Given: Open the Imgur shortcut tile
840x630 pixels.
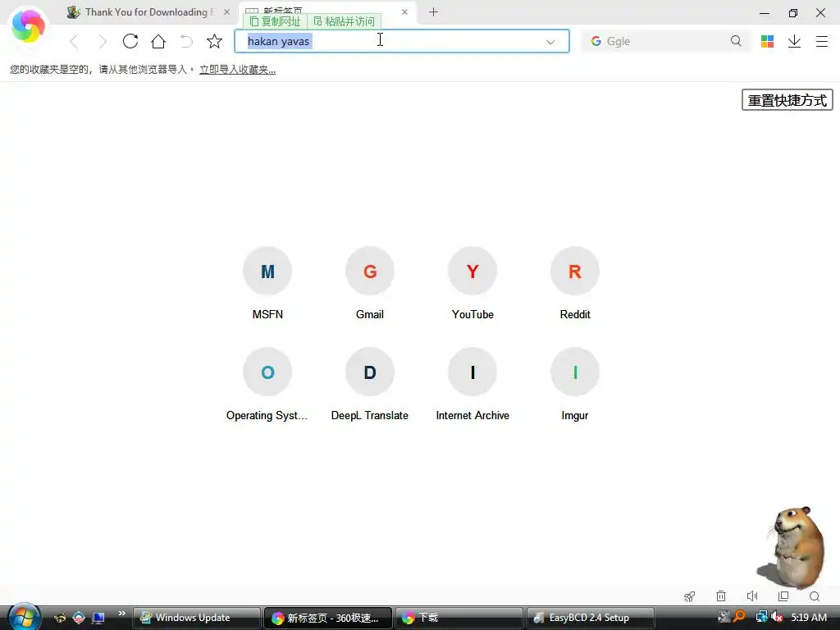Looking at the screenshot, I should coord(575,384).
